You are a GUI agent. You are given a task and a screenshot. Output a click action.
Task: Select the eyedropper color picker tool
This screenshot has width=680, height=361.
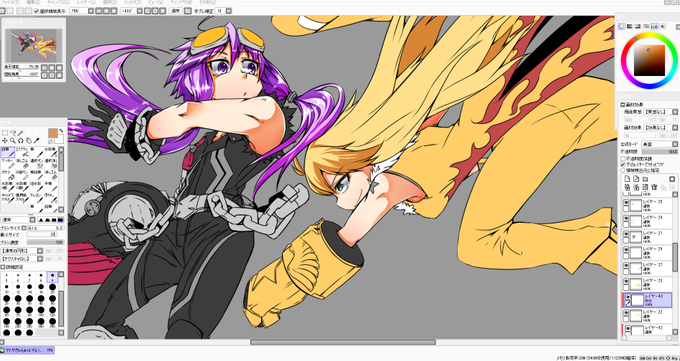pos(36,141)
